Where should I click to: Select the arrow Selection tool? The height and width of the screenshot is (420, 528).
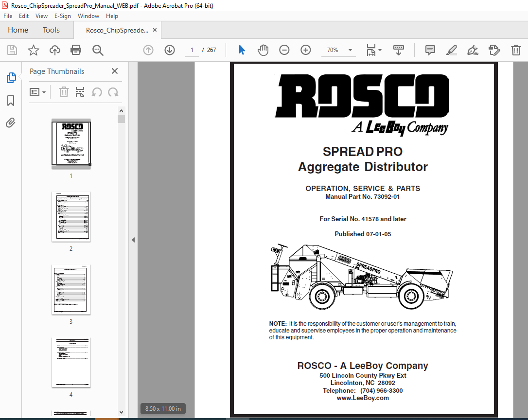(242, 50)
